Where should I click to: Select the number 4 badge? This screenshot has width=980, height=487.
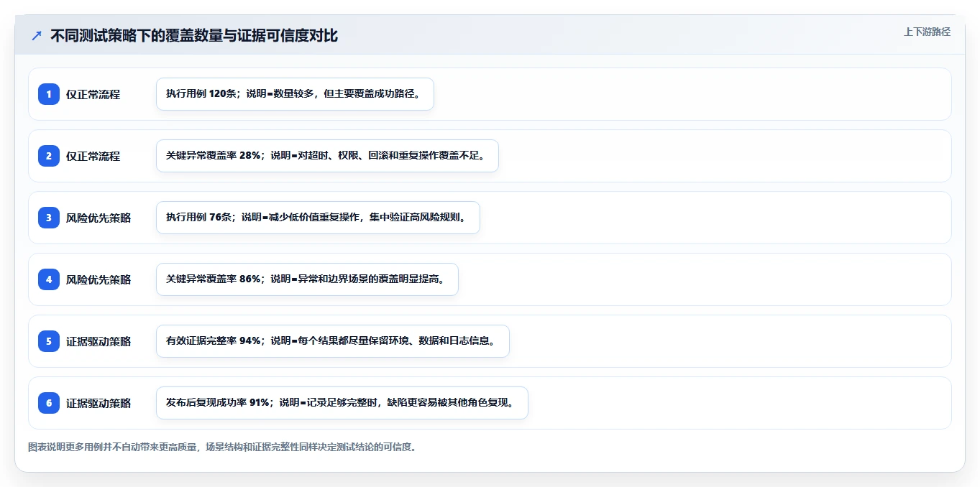pos(49,279)
